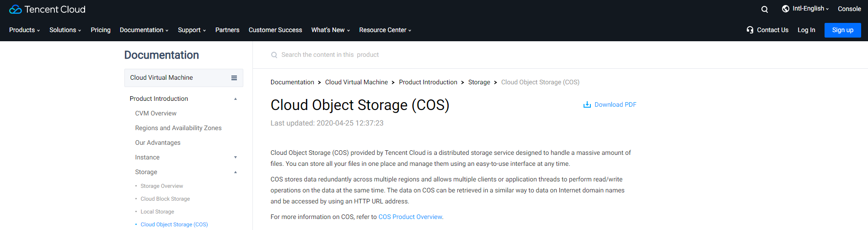Image resolution: width=868 pixels, height=230 pixels.
Task: Click the documentation search magnifier icon
Action: pyautogui.click(x=274, y=55)
